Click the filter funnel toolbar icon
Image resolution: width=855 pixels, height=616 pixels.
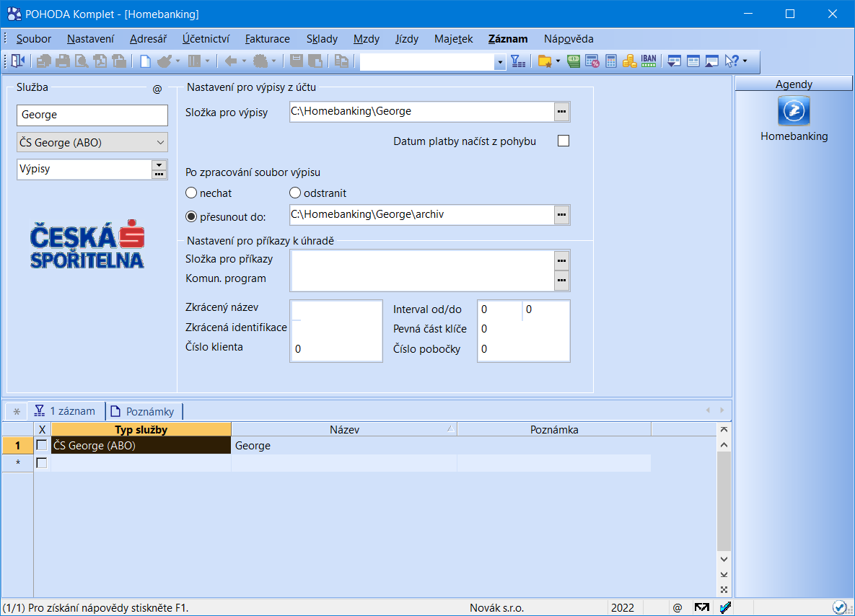(x=518, y=62)
